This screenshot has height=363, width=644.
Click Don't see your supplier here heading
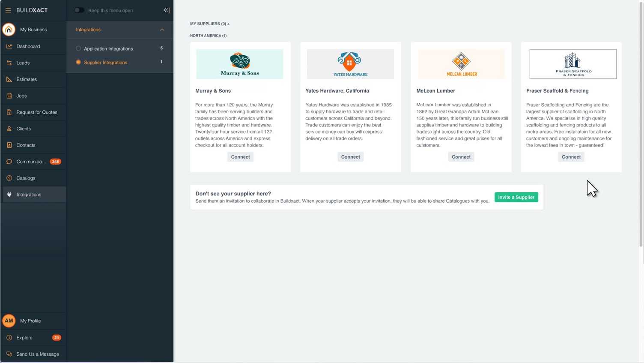233,194
